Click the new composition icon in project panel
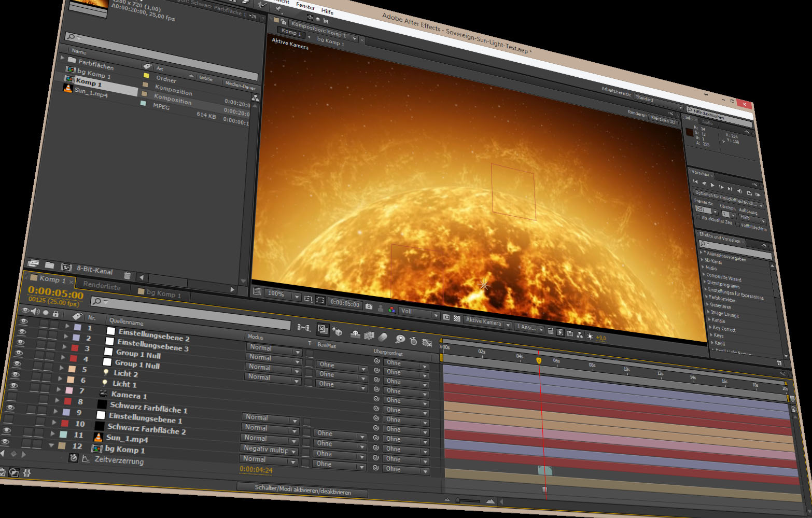This screenshot has height=518, width=812. [66, 267]
